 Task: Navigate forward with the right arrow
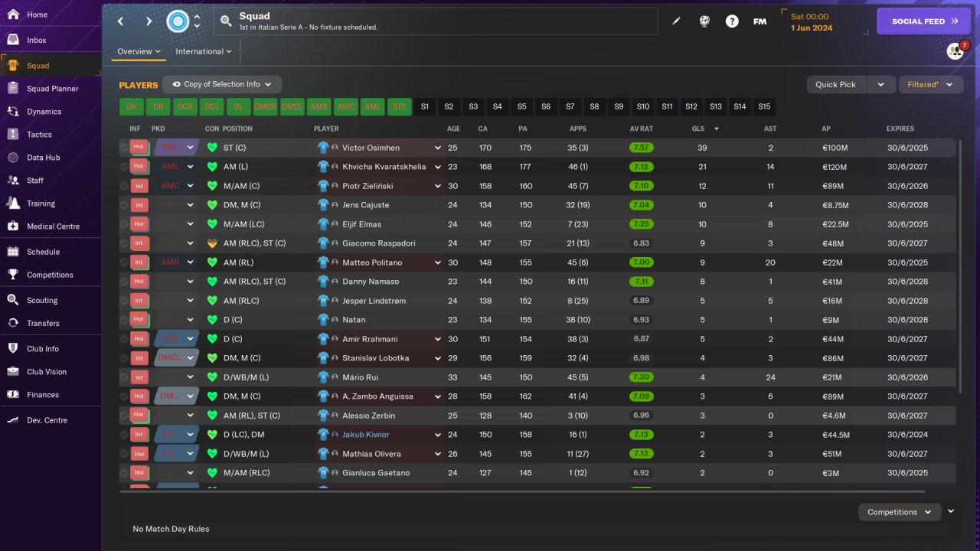point(149,21)
